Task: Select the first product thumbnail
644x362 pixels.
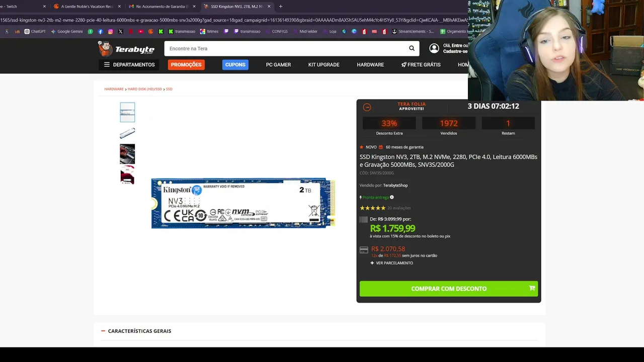Action: pos(127,112)
